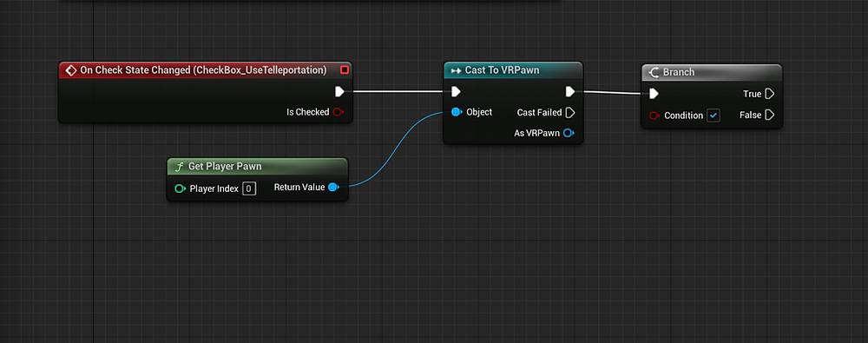
Task: Click the False exec output pin
Action: click(x=769, y=115)
